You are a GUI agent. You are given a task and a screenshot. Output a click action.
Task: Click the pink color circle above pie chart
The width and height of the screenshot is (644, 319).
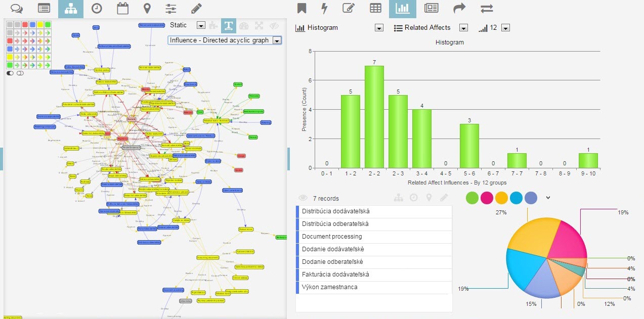point(487,198)
